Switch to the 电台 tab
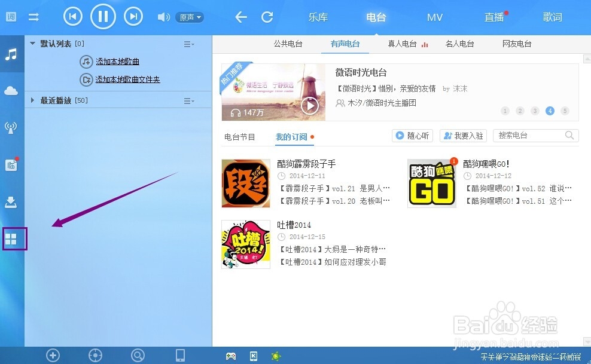Viewport: 591px width, 364px height. point(376,17)
